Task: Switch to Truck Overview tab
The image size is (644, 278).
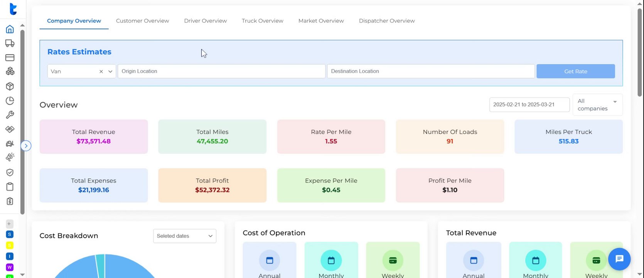Action: 263,21
